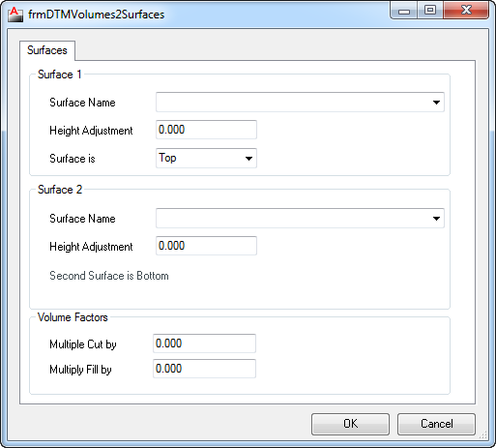This screenshot has width=496, height=448.
Task: Maximize the frmDTMVolumes2Surfaces dialog window
Action: pos(430,11)
